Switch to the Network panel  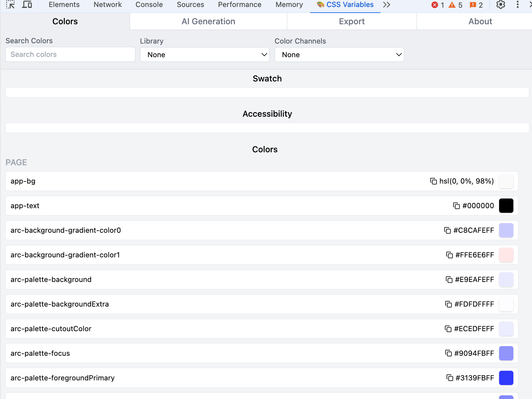pyautogui.click(x=107, y=5)
